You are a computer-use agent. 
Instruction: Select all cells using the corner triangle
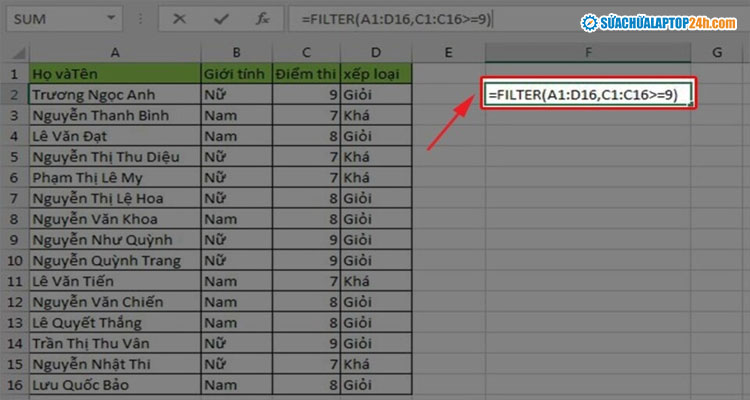[18, 52]
